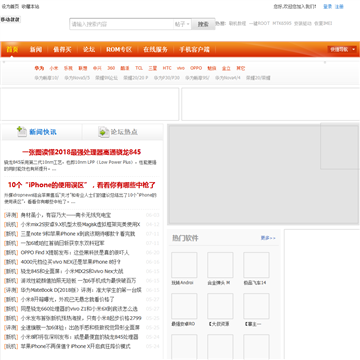The image size is (360, 360).
Task: Open the 在线服务 navigation item
Action: [x=155, y=49]
